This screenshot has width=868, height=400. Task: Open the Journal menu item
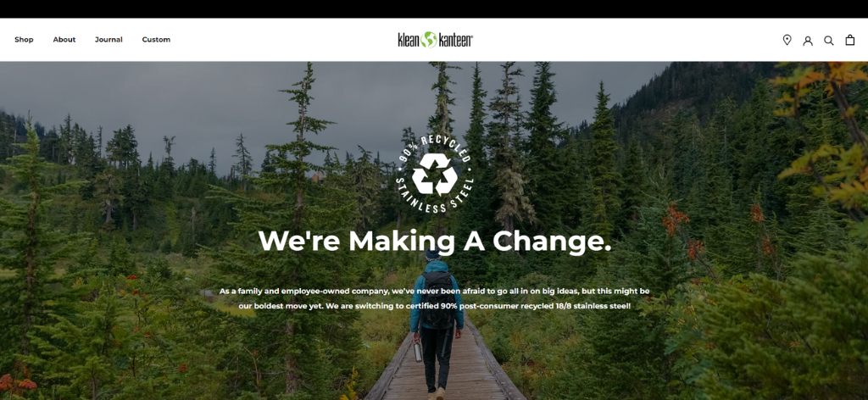pyautogui.click(x=108, y=40)
